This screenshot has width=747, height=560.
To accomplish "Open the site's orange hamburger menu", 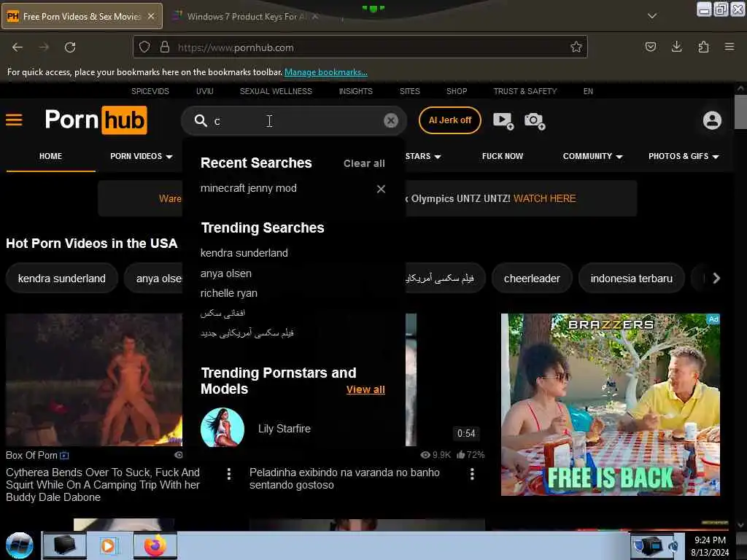I will pos(14,120).
